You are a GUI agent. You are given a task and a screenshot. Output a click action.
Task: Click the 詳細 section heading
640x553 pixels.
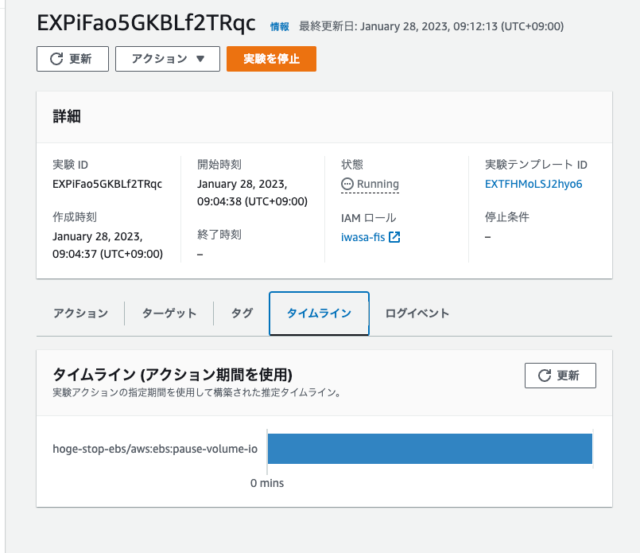[x=67, y=117]
